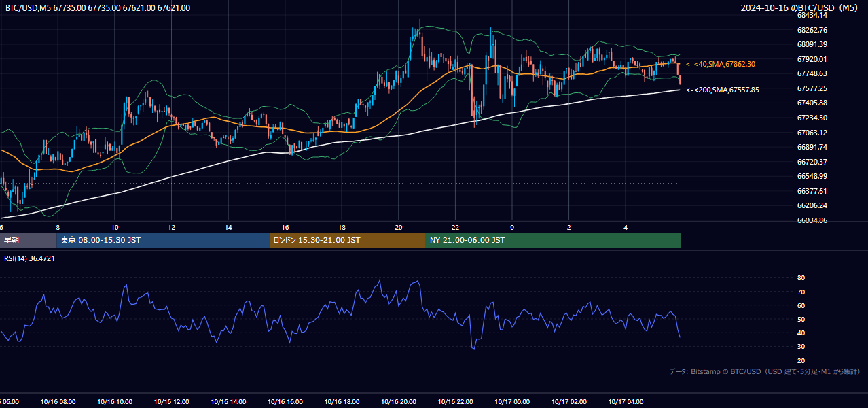Select the NY 21:00-06:00 JST session bar
This screenshot has width=868, height=408.
point(554,240)
